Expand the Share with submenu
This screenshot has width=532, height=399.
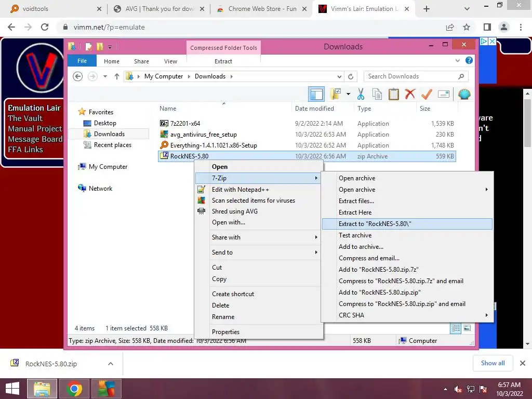coord(259,237)
